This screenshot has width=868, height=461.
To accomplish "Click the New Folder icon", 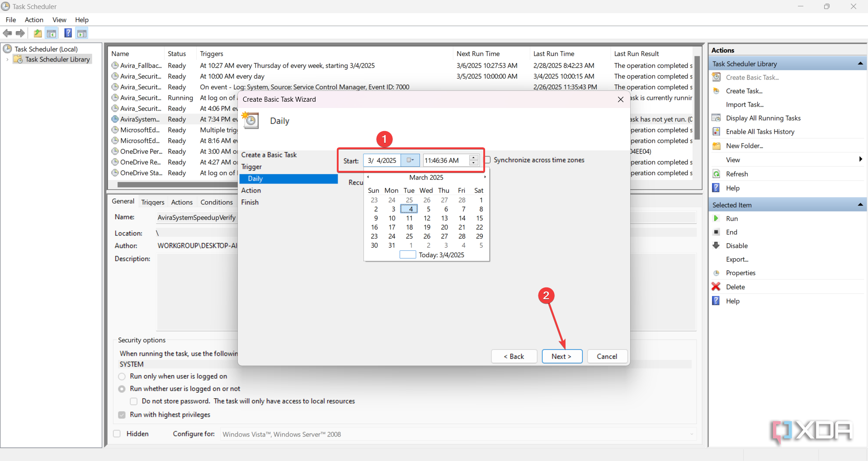I will point(717,146).
